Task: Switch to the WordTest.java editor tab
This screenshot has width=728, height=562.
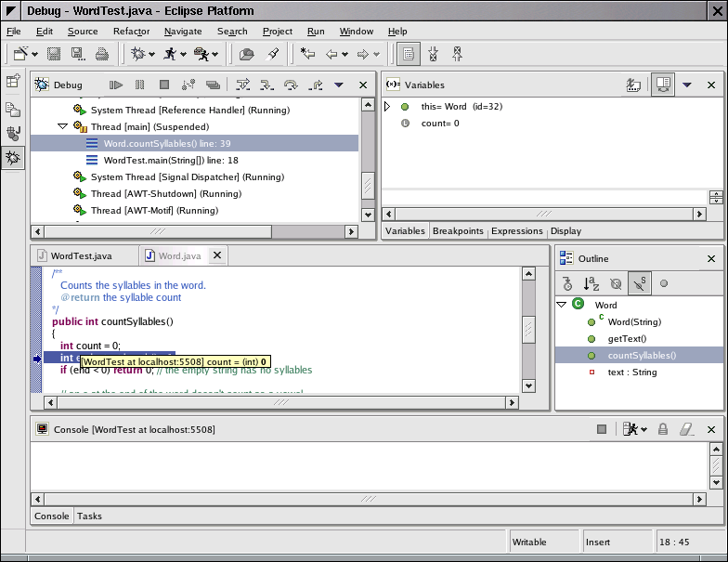Action: 81,255
